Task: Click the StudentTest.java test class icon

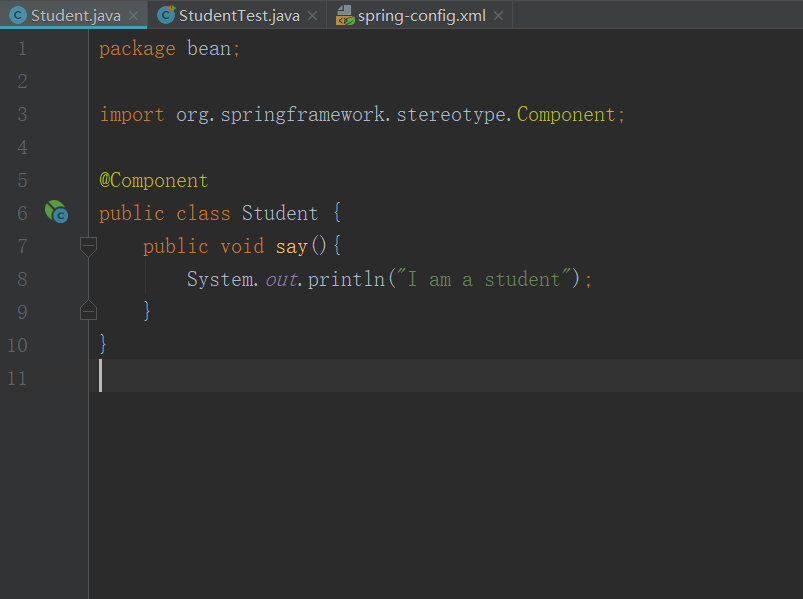Action: (x=166, y=15)
